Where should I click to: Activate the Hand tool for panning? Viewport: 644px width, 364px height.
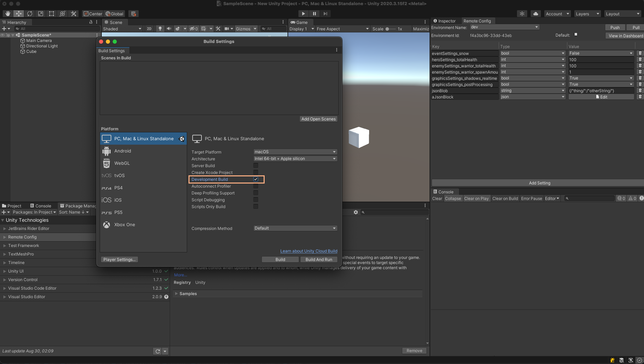(x=7, y=14)
